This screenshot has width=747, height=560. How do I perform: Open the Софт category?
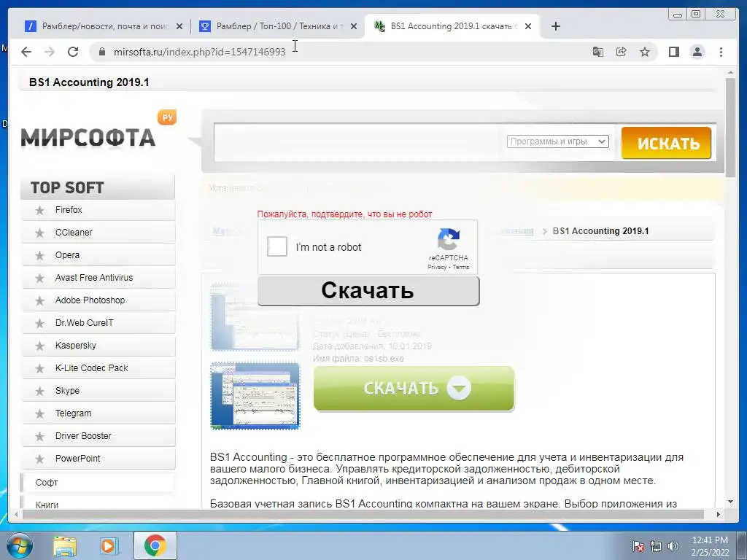coord(47,483)
